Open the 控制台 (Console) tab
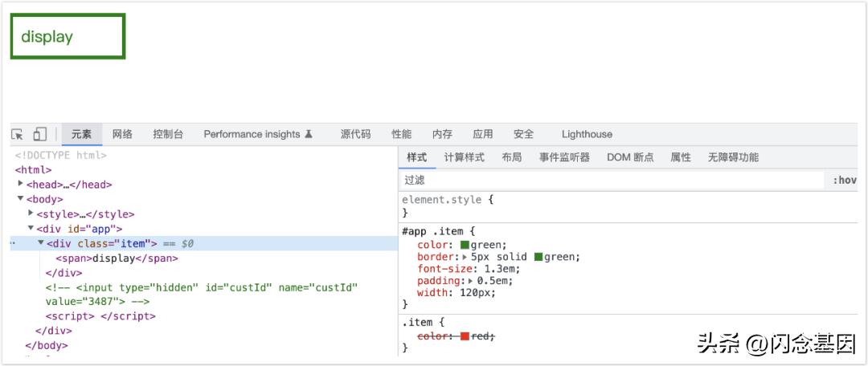This screenshot has width=868, height=366. coord(168,134)
